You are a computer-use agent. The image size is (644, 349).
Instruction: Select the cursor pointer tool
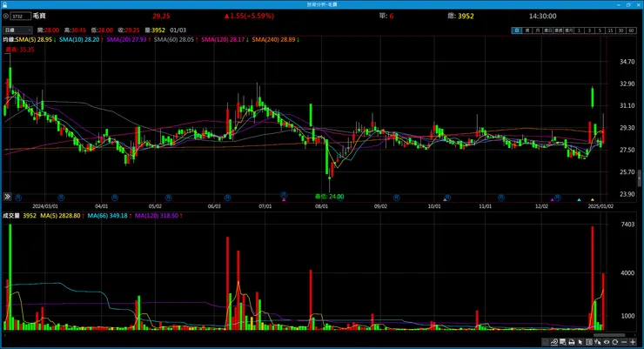pyautogui.click(x=580, y=342)
